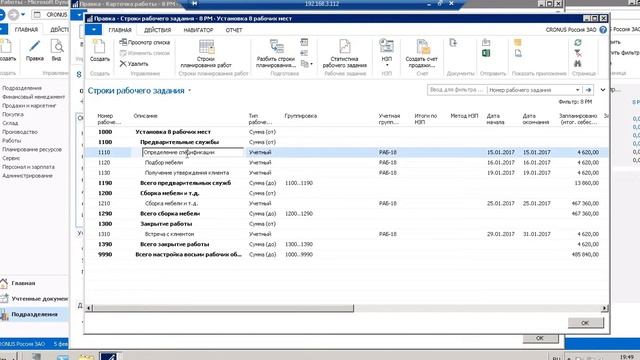Screen dimensions: 640x360
Task: Click OK button in job task lines window
Action: click(x=585, y=323)
